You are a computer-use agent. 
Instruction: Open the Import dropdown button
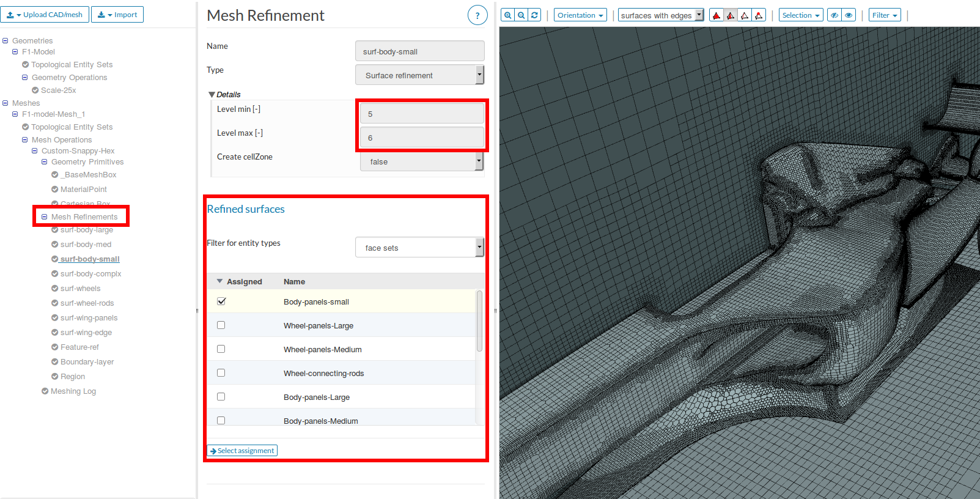coord(117,15)
